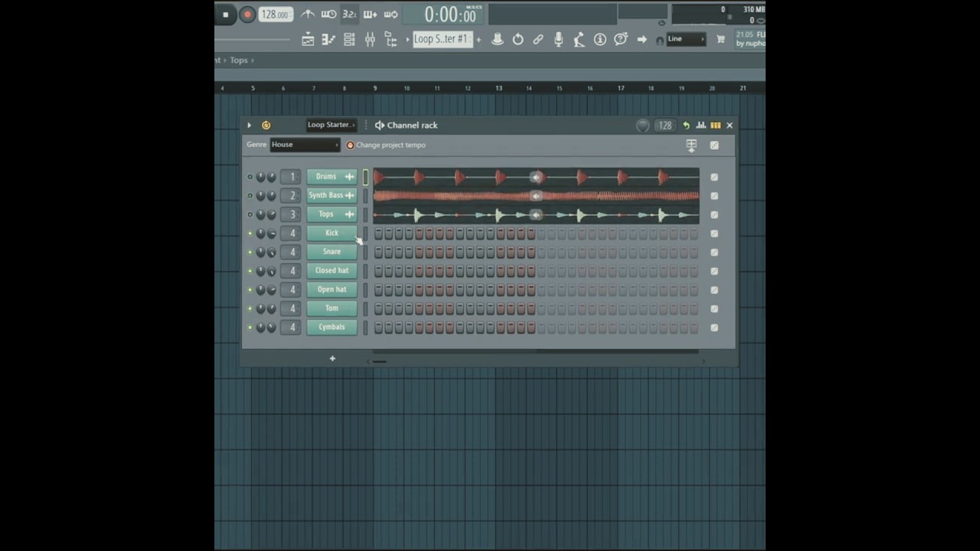Enable Change project tempo option

pos(386,145)
